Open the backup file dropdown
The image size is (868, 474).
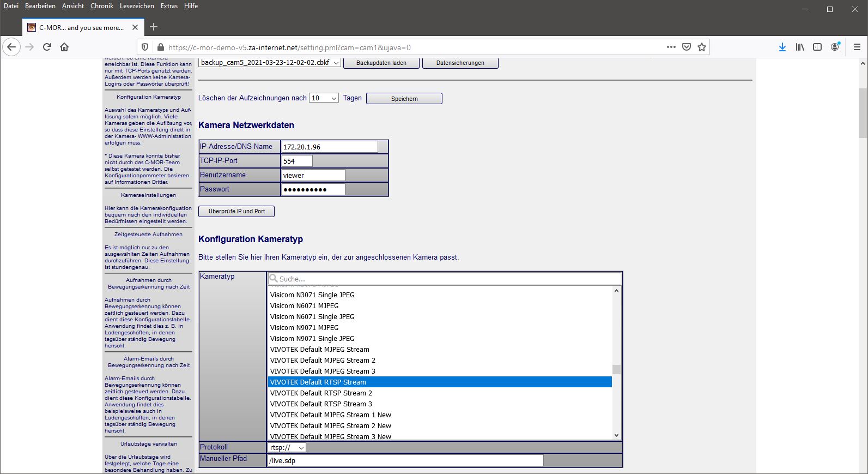[270, 63]
